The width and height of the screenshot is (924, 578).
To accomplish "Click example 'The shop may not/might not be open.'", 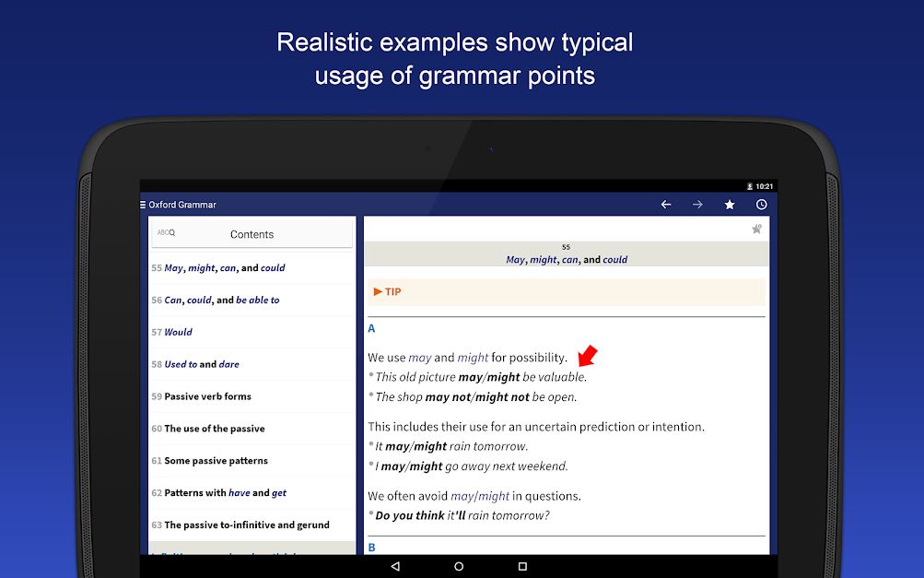I will [x=475, y=397].
